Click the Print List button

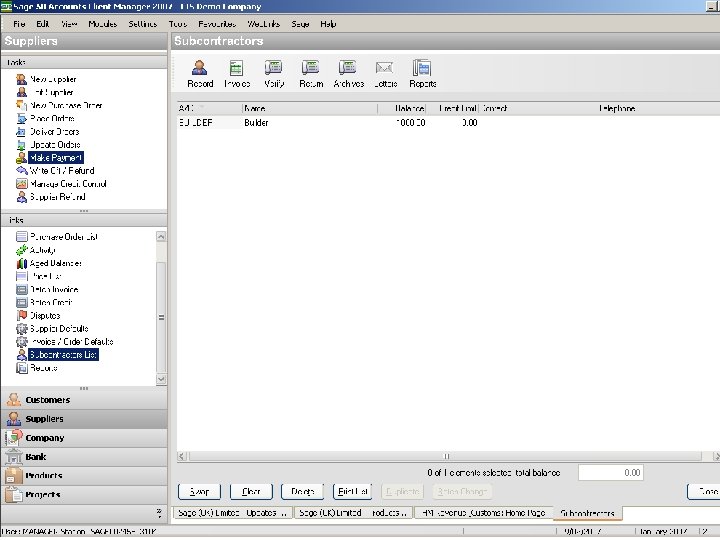point(352,491)
